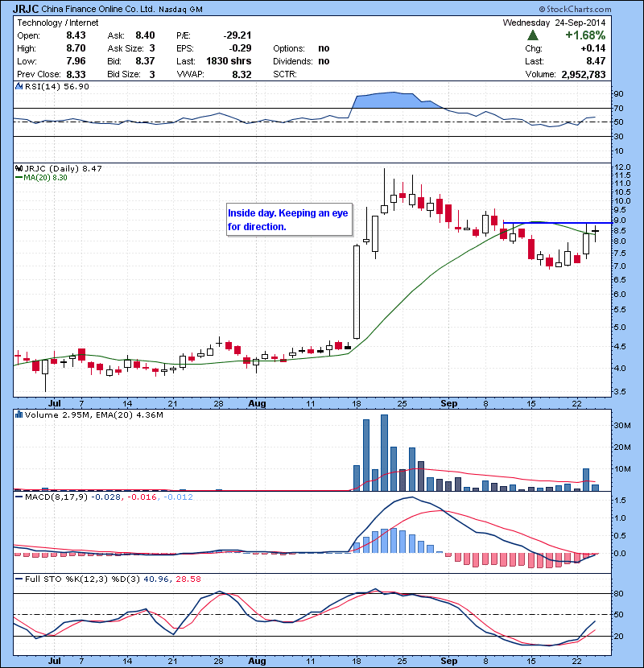Click the Inside day annotation box

tap(289, 220)
